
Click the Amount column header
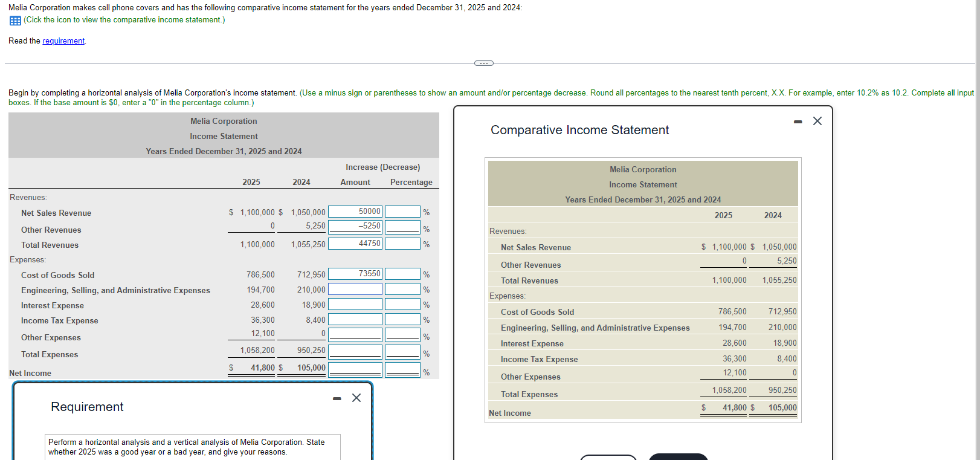click(x=355, y=182)
